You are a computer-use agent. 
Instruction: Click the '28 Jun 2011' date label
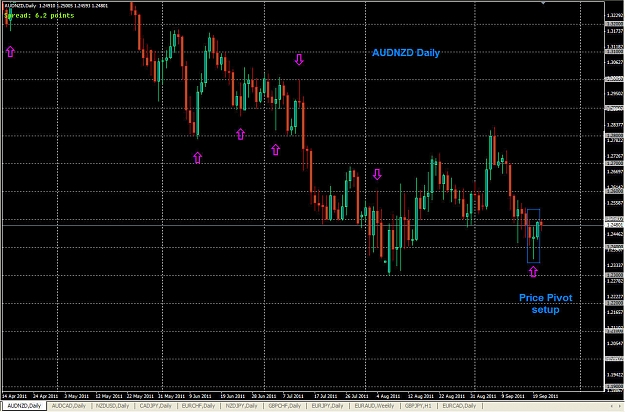click(264, 396)
